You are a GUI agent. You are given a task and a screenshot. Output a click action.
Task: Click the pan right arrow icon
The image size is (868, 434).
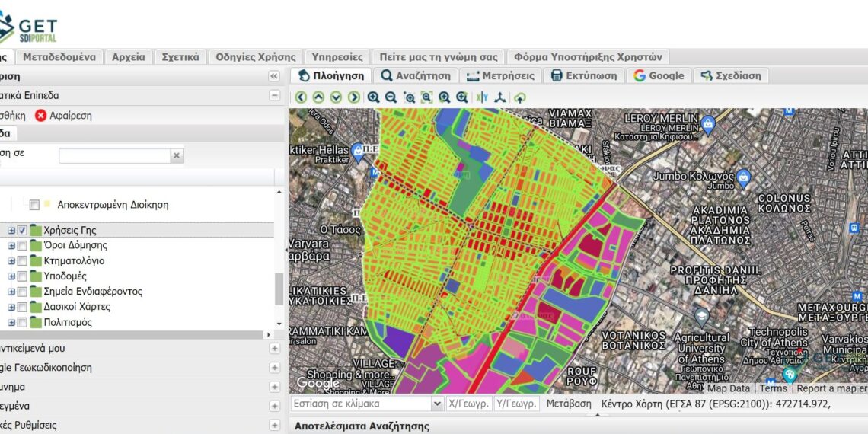click(x=354, y=97)
